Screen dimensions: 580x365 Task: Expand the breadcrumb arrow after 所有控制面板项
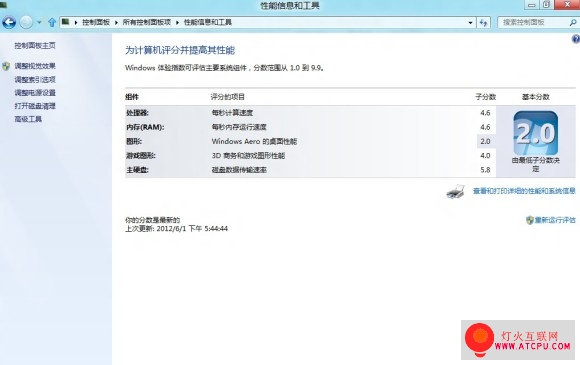tap(177, 23)
